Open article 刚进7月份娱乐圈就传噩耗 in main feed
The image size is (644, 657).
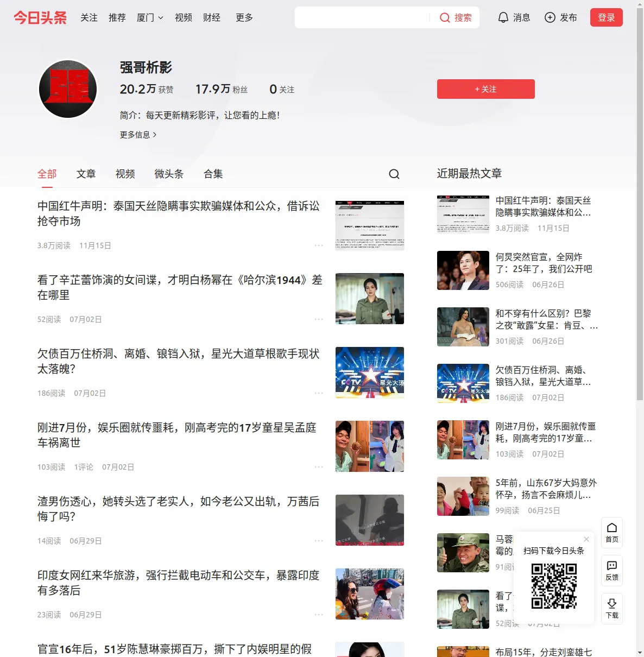pyautogui.click(x=177, y=435)
